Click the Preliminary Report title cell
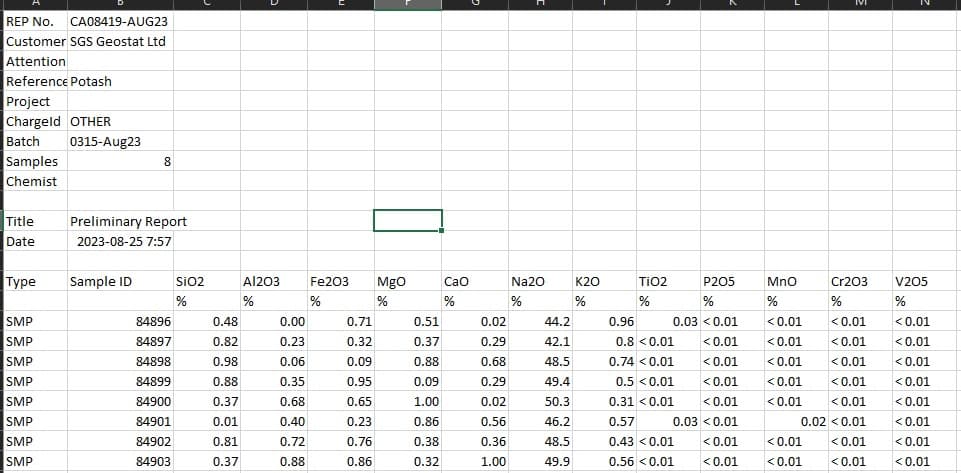This screenshot has width=961, height=473. coord(120,221)
